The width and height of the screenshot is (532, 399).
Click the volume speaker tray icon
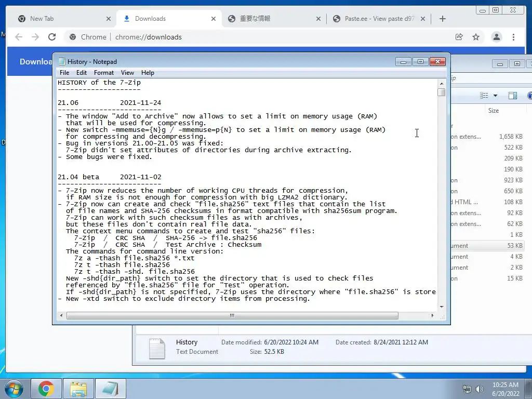click(x=480, y=389)
